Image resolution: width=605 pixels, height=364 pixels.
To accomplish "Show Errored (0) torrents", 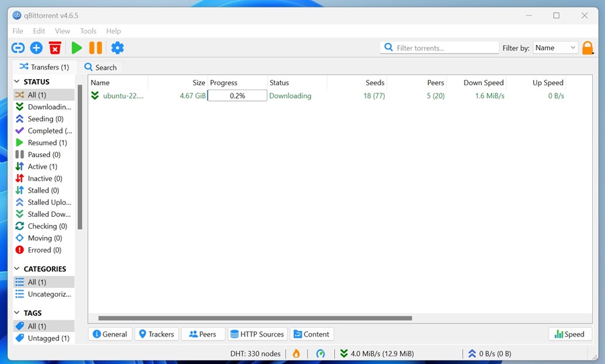I will [44, 251].
